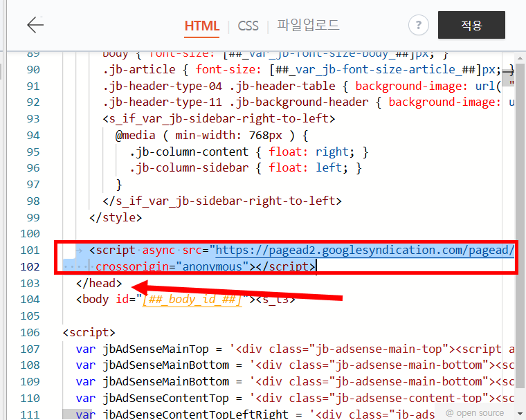
Task: Open the help question mark icon
Action: pos(418,25)
